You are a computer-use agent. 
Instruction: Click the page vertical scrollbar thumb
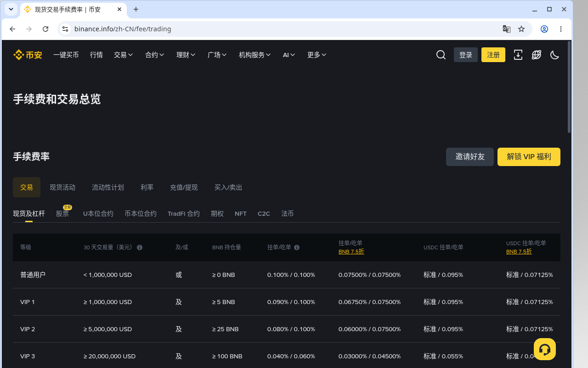(569, 87)
